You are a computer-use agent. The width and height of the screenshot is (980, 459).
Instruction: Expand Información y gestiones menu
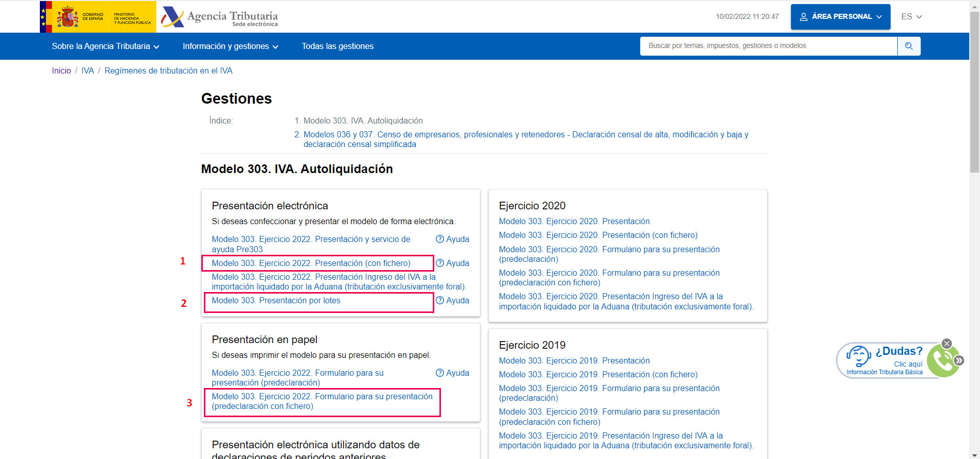pos(230,46)
